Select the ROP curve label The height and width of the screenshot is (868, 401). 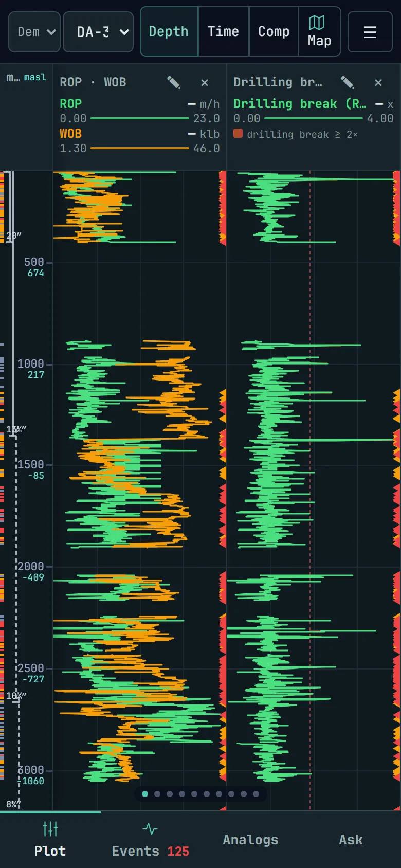70,104
